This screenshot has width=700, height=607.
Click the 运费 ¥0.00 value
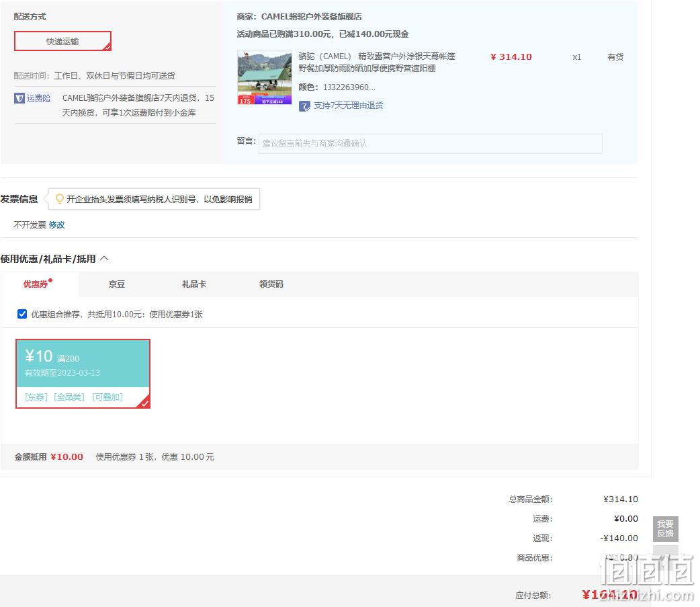(626, 518)
